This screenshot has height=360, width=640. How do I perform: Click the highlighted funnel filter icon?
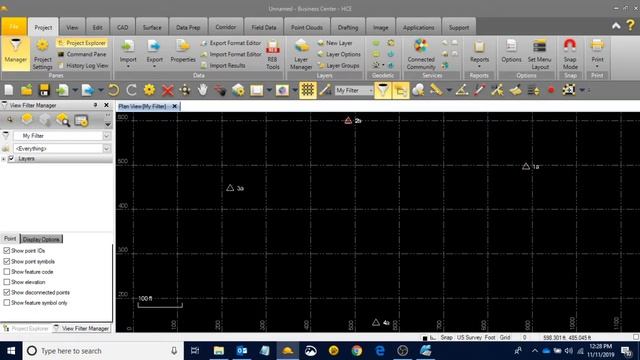383,90
